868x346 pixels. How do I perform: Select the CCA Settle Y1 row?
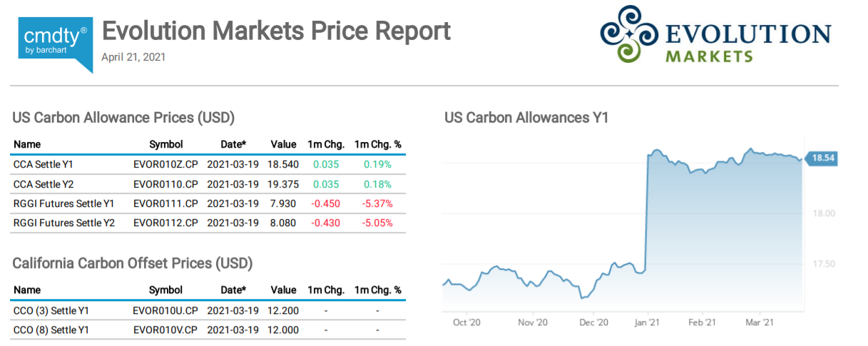[44, 164]
